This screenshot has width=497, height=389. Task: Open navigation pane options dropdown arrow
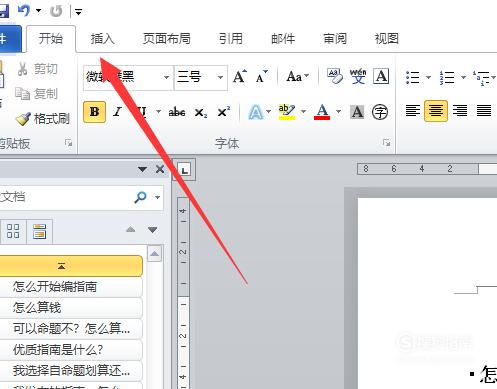point(143,169)
